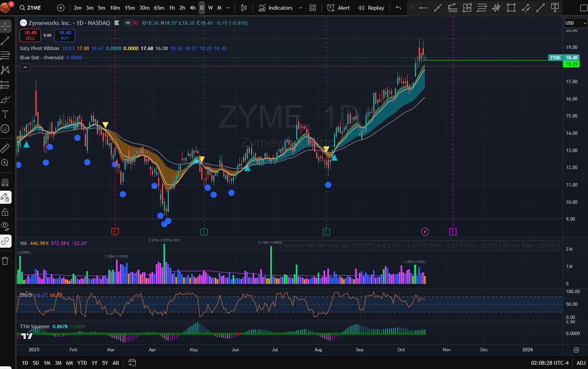Click the 18.40 BUY button

pyautogui.click(x=65, y=35)
